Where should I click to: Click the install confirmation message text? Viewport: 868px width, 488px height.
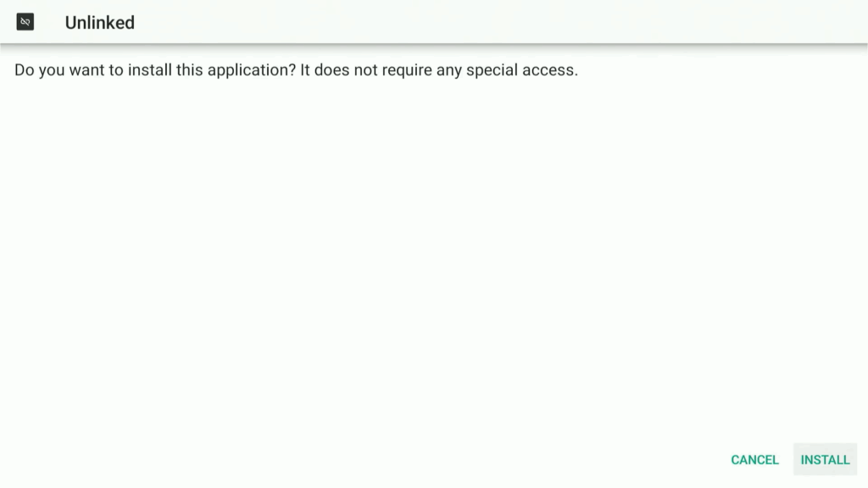tap(296, 70)
